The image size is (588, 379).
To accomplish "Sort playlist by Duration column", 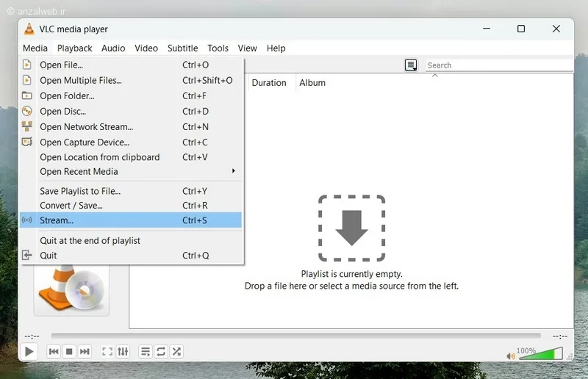I will click(x=269, y=83).
